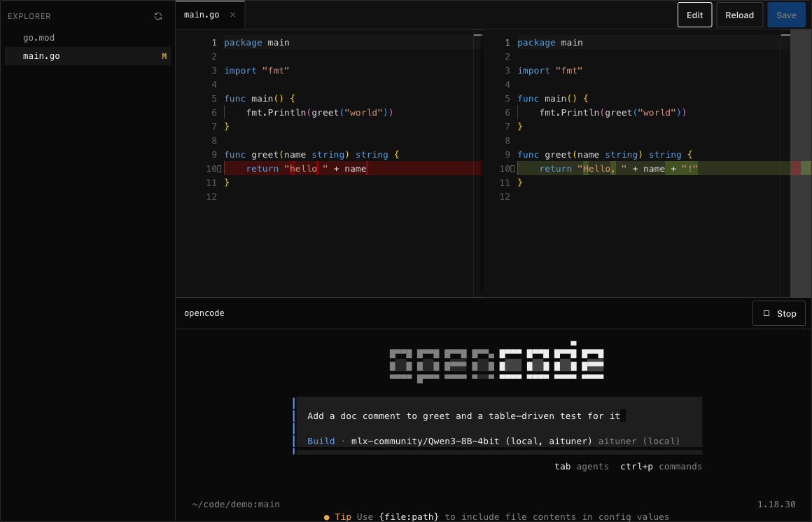Click 'package main' in the right editor

pos(550,43)
